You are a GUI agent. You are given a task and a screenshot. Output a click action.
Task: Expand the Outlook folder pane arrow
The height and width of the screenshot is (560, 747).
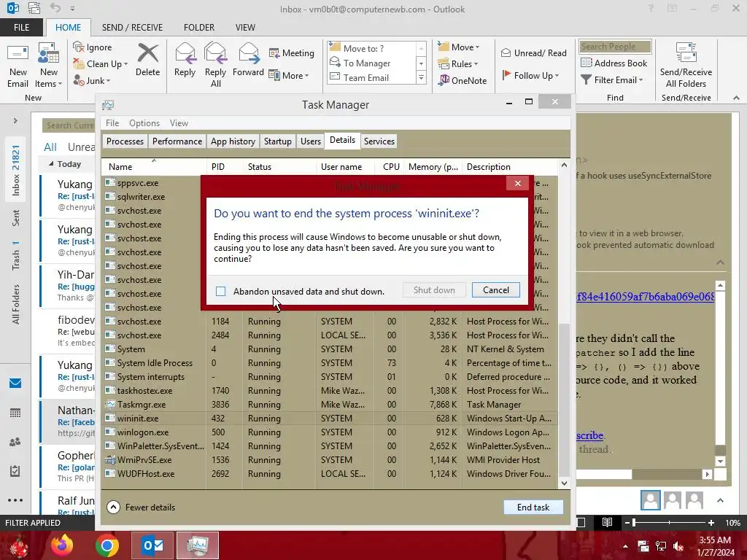click(15, 121)
